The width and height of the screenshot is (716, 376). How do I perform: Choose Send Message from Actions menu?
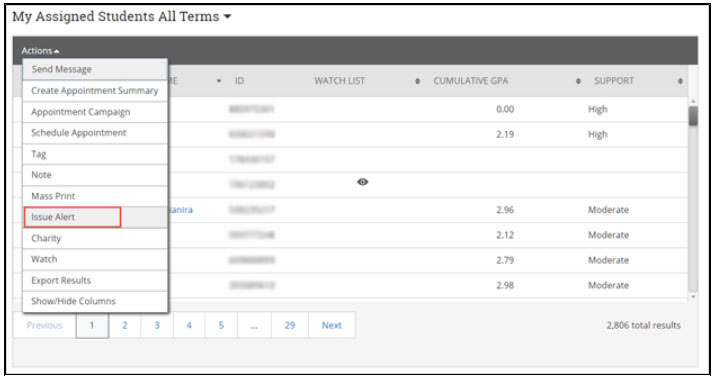(x=95, y=69)
